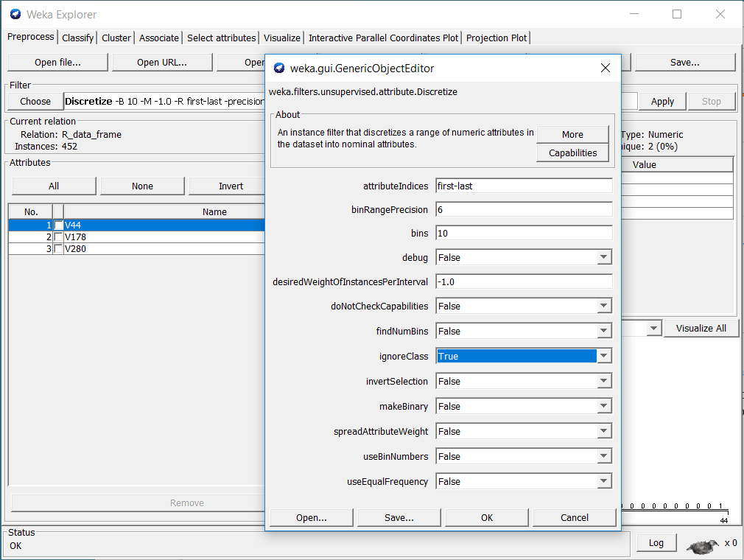Image resolution: width=744 pixels, height=560 pixels.
Task: Switch to the Cluster tab
Action: (116, 38)
